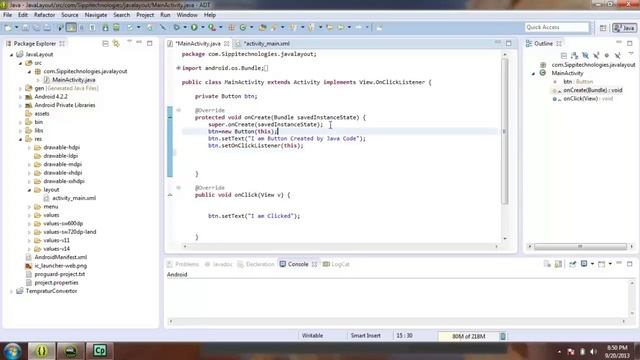This screenshot has height=360, width=640.
Task: Select activity_main.xml in the layout folder
Action: (x=74, y=198)
